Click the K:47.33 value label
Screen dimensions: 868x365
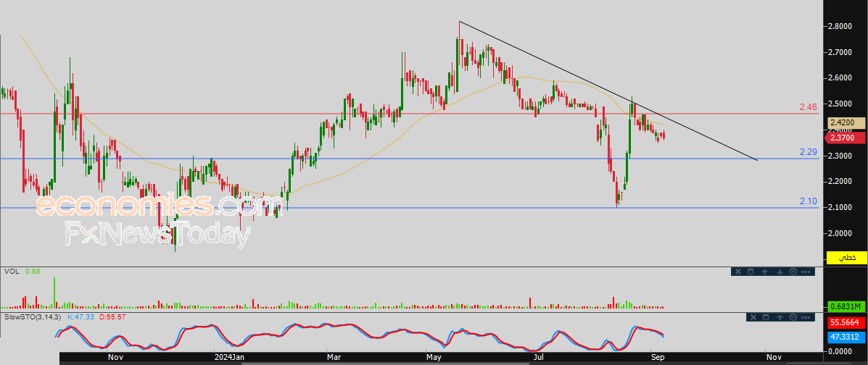pyautogui.click(x=80, y=317)
